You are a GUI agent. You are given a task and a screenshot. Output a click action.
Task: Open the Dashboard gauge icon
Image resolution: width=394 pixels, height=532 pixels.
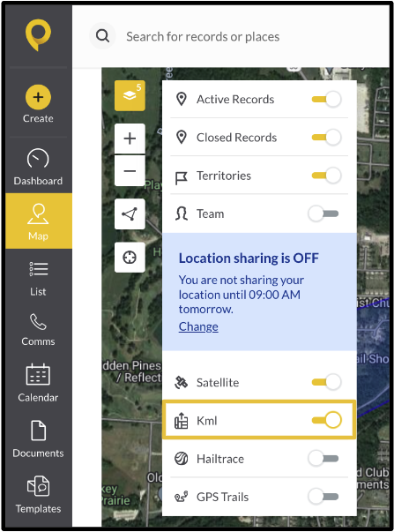coord(38,158)
